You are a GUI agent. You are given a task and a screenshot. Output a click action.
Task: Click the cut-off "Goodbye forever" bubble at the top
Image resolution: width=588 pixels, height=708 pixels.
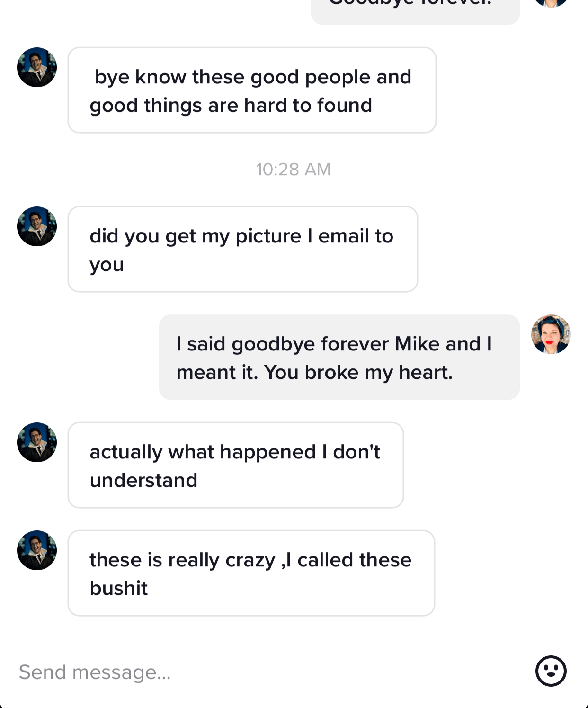coord(415,9)
